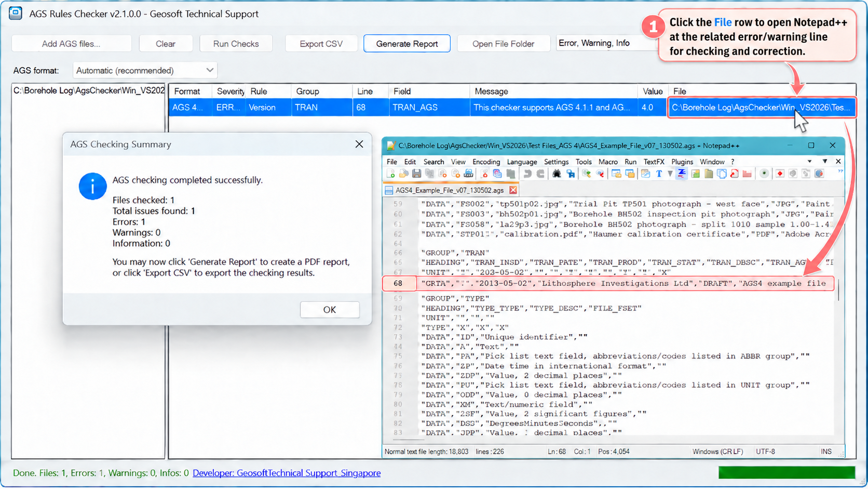
Task: Click the Print icon in Notepad++ toolbar
Action: (468, 174)
